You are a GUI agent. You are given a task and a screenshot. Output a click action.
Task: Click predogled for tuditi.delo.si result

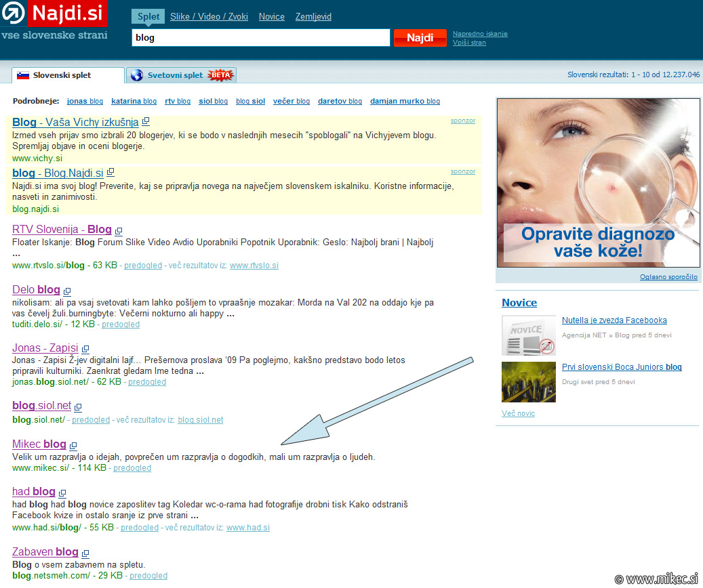click(121, 324)
